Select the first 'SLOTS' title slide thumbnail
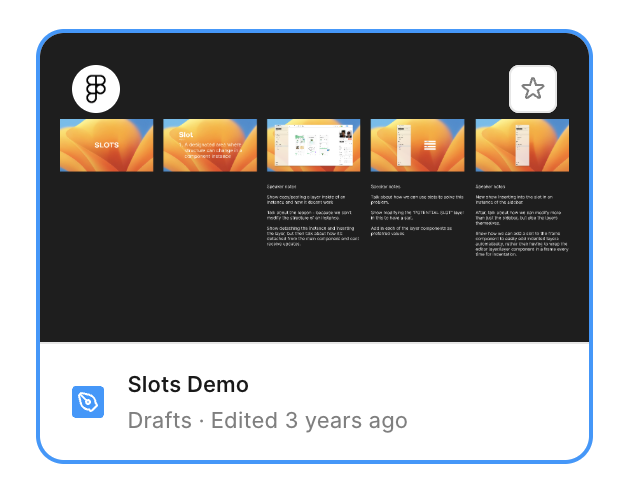This screenshot has width=630, height=496. tap(106, 146)
